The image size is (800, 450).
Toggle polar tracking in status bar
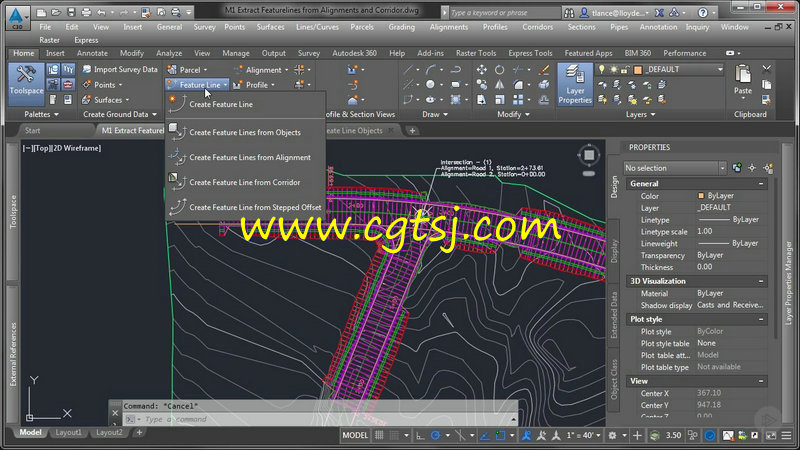click(435, 435)
